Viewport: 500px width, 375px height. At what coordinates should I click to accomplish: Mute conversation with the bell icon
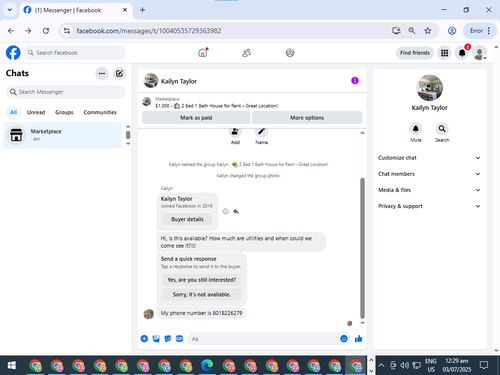click(416, 129)
